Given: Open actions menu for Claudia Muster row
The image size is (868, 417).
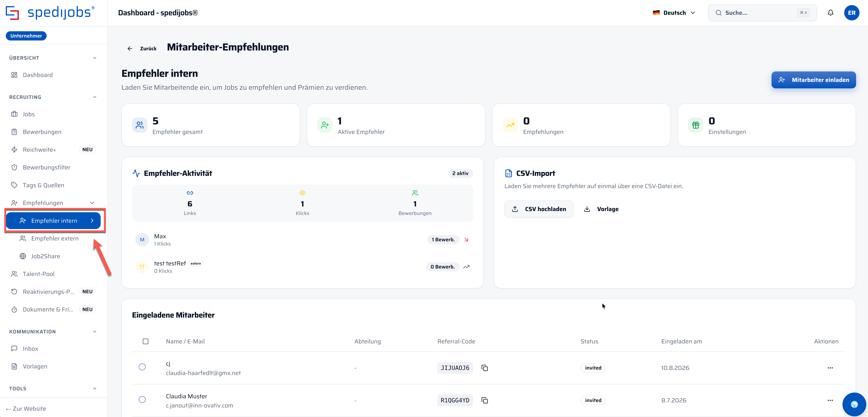Looking at the screenshot, I should (x=830, y=400).
